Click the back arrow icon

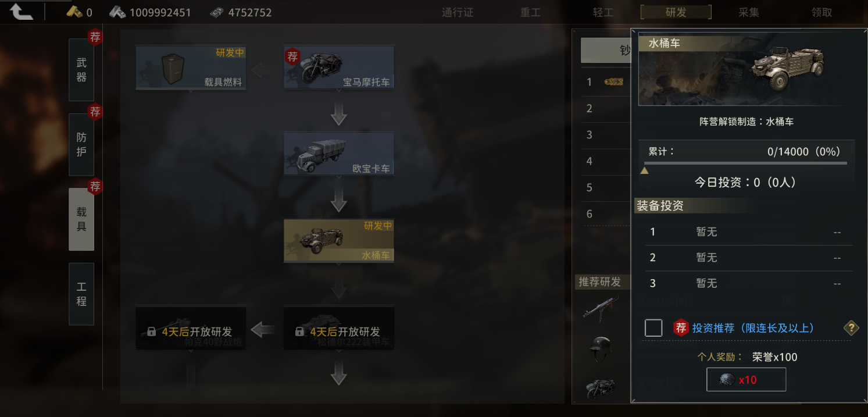[22, 12]
